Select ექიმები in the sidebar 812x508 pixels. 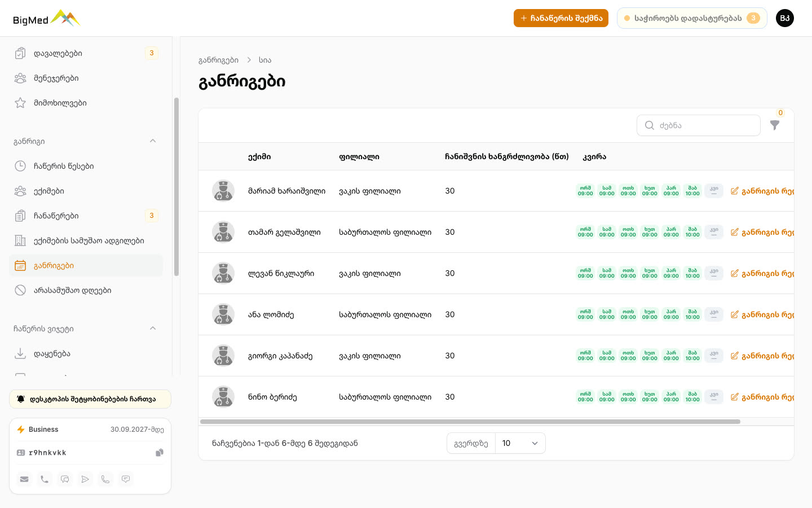(x=86, y=191)
